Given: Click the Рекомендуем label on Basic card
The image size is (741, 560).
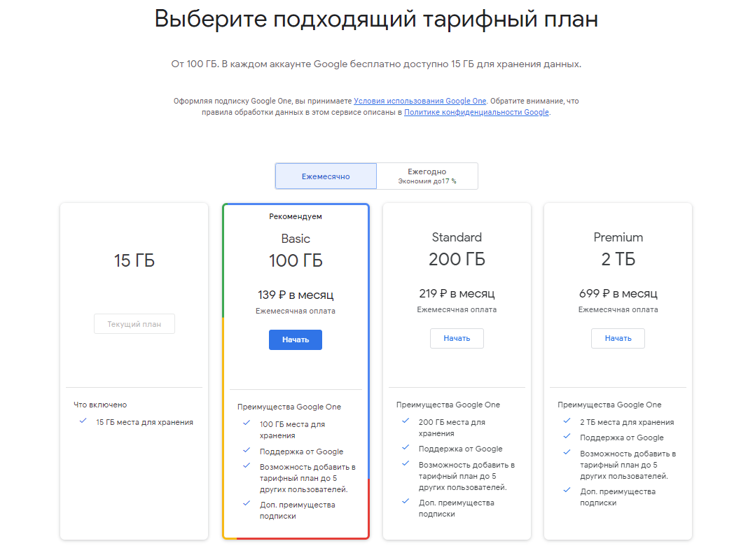Looking at the screenshot, I should (296, 216).
